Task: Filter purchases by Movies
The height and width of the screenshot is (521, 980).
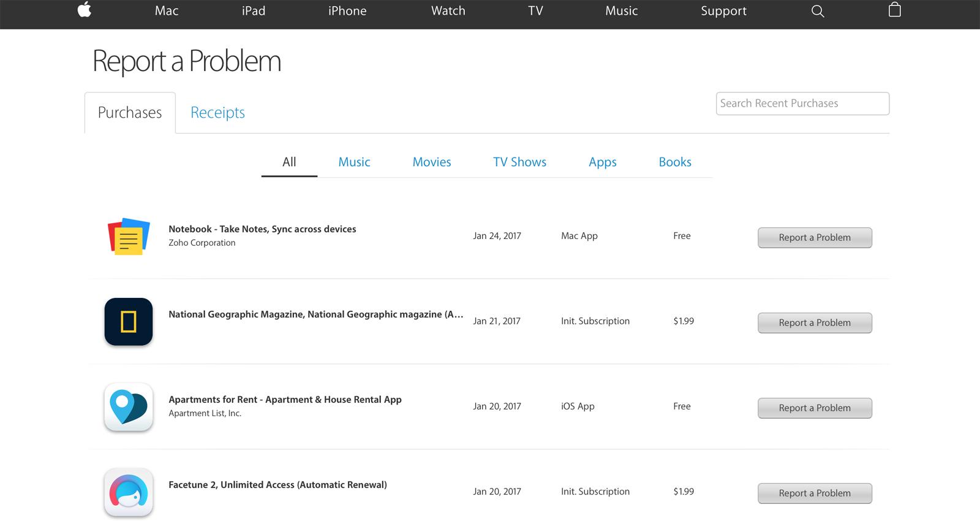Action: click(x=431, y=162)
